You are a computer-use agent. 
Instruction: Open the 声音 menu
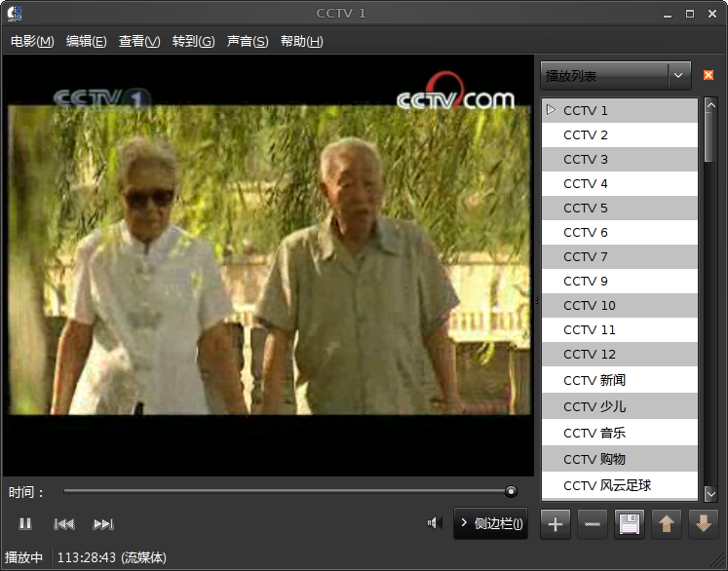(248, 41)
